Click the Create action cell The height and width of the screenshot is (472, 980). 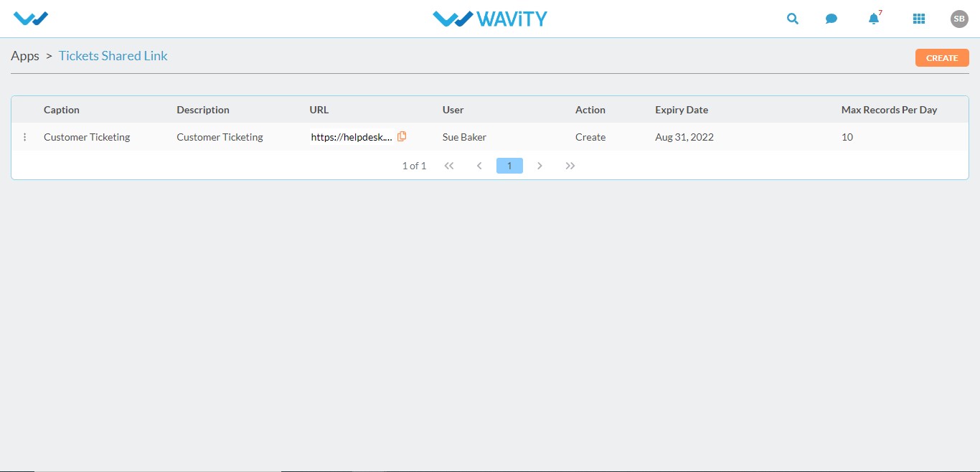(x=590, y=137)
